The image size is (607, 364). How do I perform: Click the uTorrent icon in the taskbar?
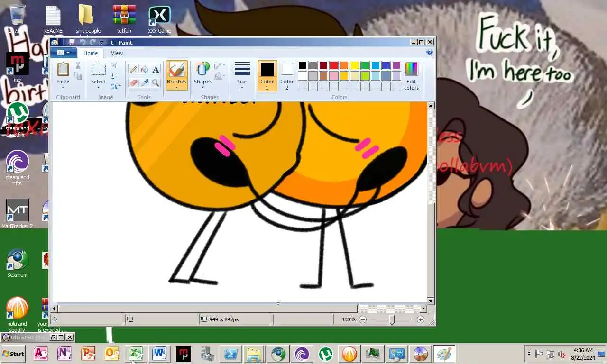(326, 354)
